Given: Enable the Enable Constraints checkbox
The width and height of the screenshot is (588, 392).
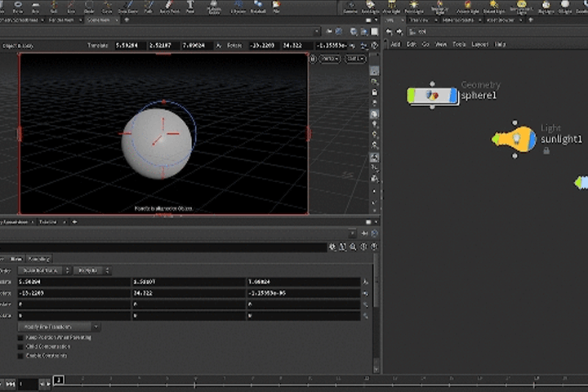Looking at the screenshot, I should tap(20, 355).
